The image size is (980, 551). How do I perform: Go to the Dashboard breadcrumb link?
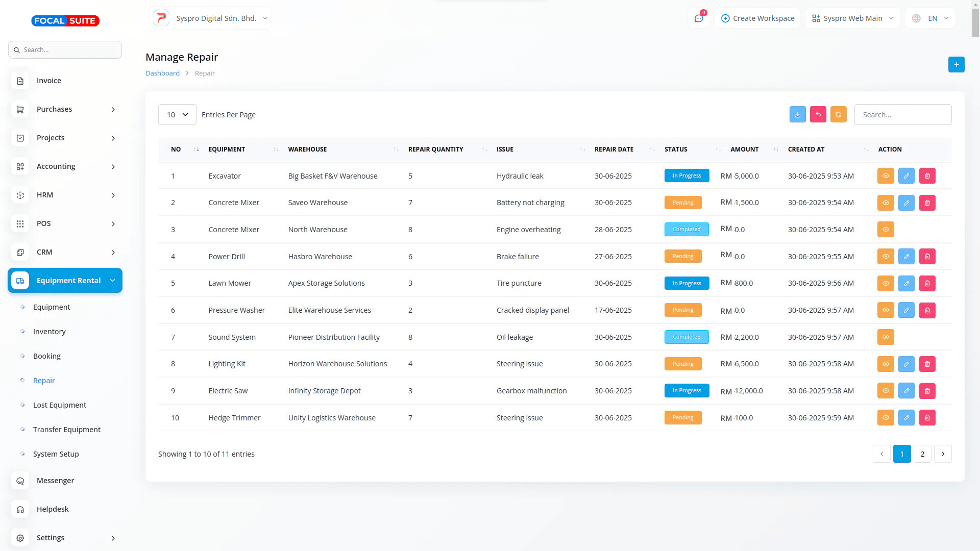[x=162, y=73]
